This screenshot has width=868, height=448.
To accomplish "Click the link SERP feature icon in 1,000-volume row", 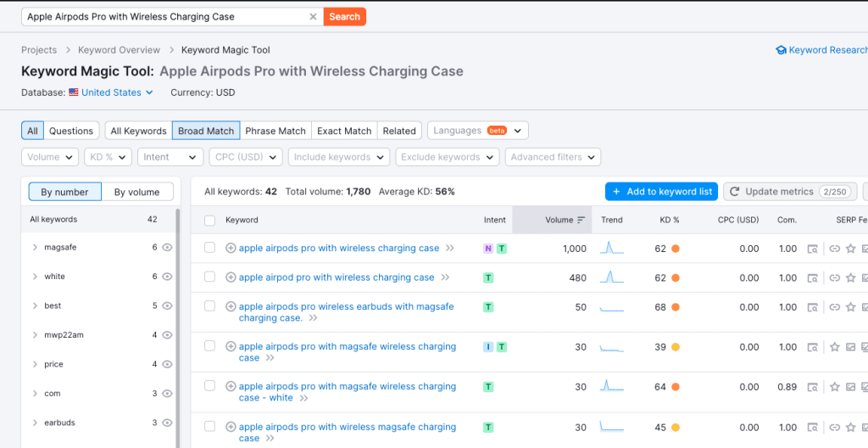I will (835, 249).
